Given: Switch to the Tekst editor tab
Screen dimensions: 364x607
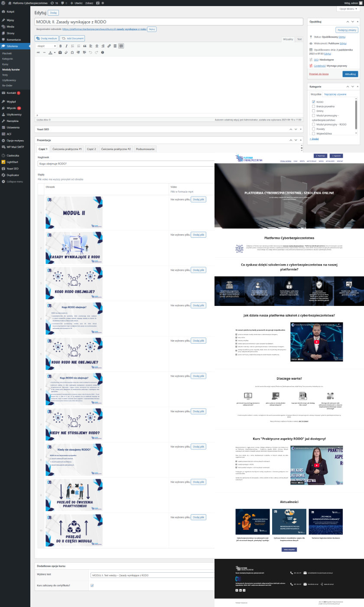Looking at the screenshot, I should click(299, 39).
